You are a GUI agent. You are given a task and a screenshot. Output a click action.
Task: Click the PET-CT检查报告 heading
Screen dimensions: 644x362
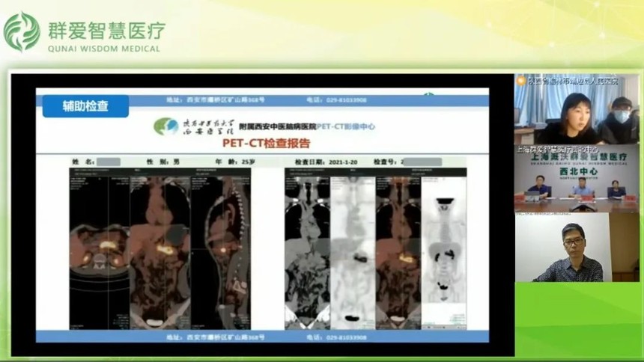click(x=266, y=144)
